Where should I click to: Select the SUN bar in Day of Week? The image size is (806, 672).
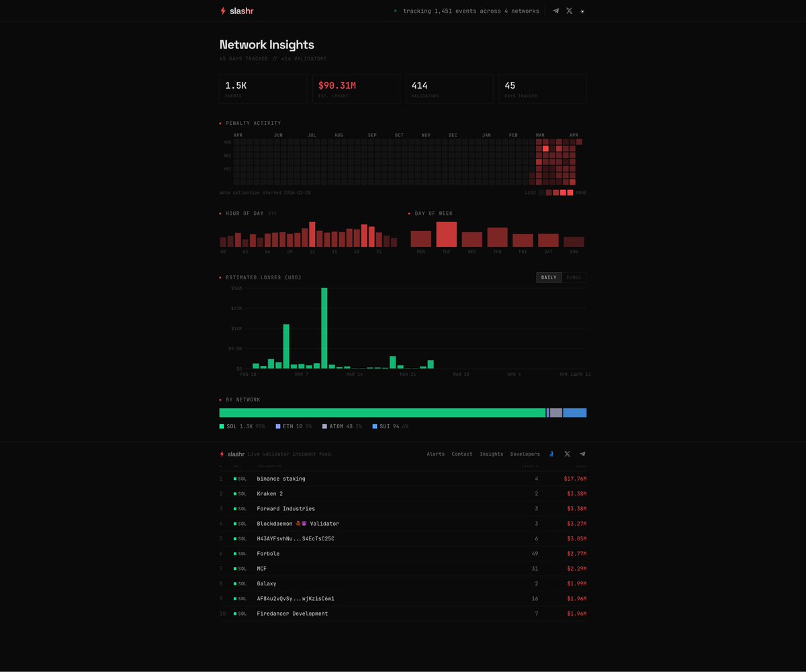574,242
